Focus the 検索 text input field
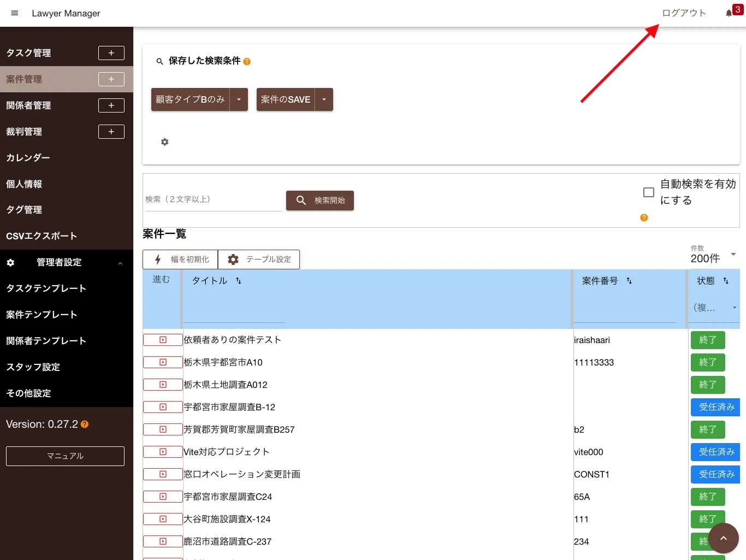 pyautogui.click(x=213, y=199)
